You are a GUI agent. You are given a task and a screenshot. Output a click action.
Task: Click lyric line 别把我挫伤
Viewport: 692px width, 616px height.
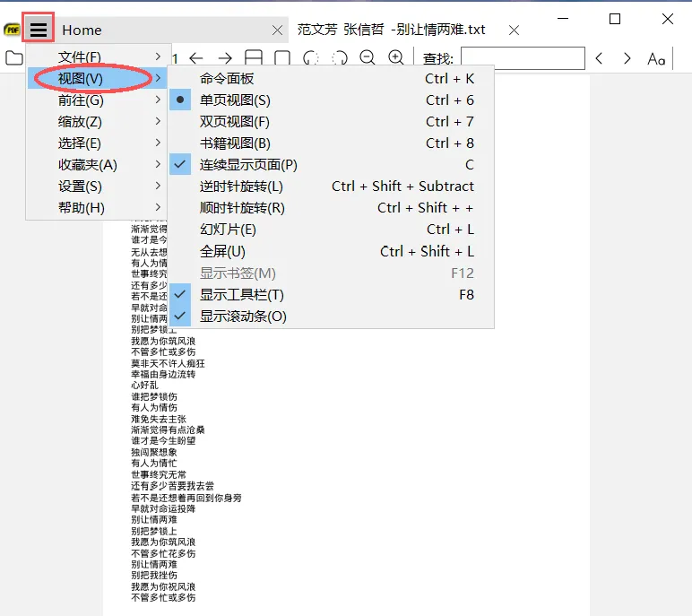154,575
